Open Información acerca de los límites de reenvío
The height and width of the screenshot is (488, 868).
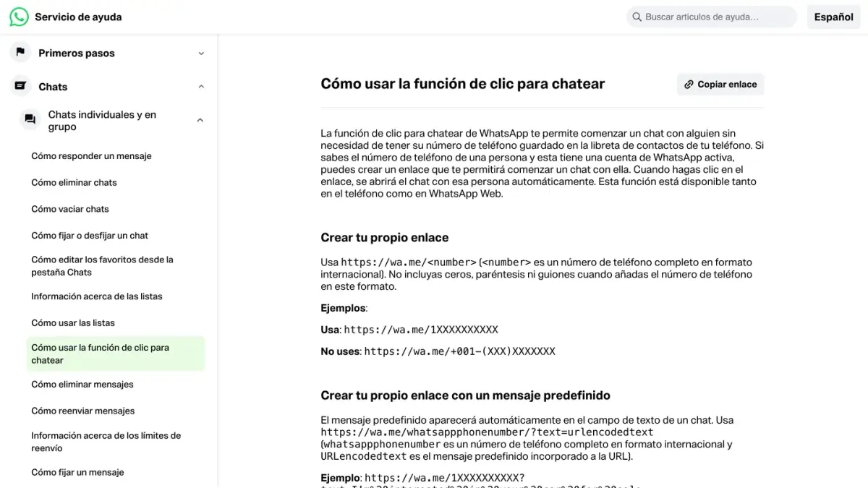point(106,442)
